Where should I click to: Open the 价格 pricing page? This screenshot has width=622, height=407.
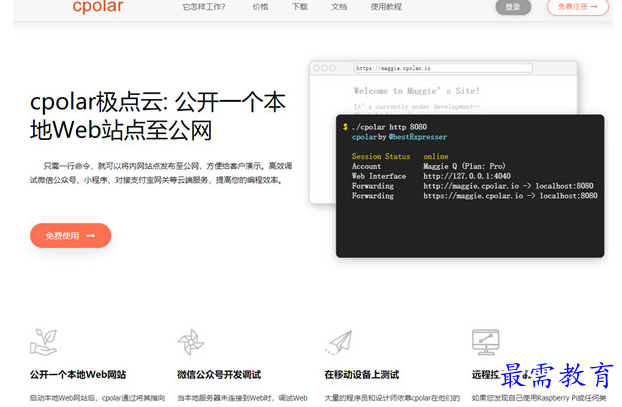coord(260,7)
